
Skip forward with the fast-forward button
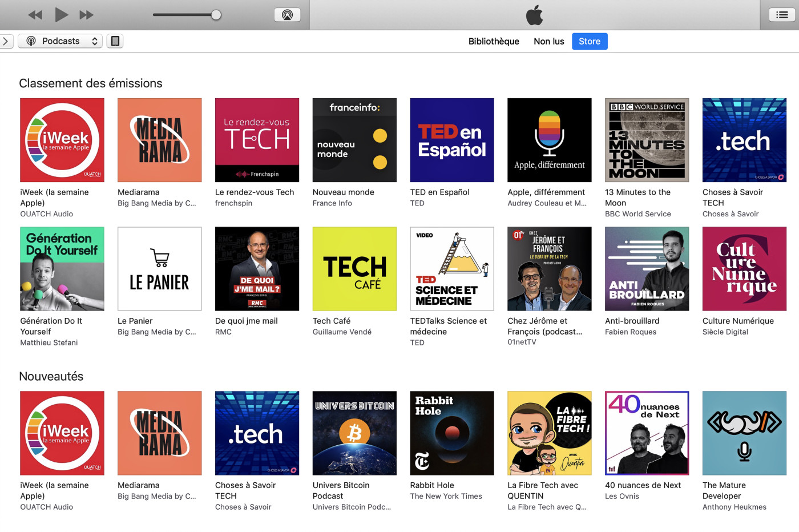86,15
